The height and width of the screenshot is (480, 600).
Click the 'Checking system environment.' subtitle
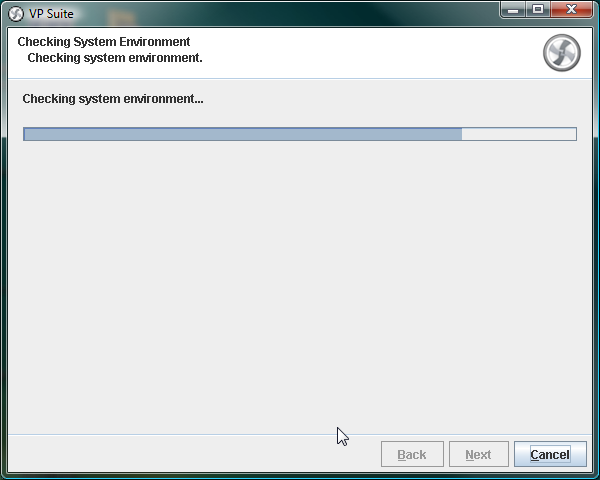coord(115,58)
